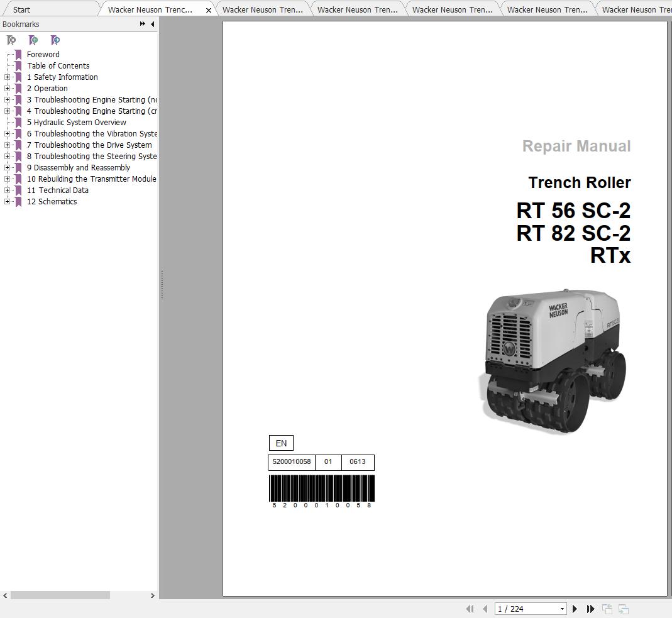Go to the next page
Screen dimensions: 672x618
575,609
